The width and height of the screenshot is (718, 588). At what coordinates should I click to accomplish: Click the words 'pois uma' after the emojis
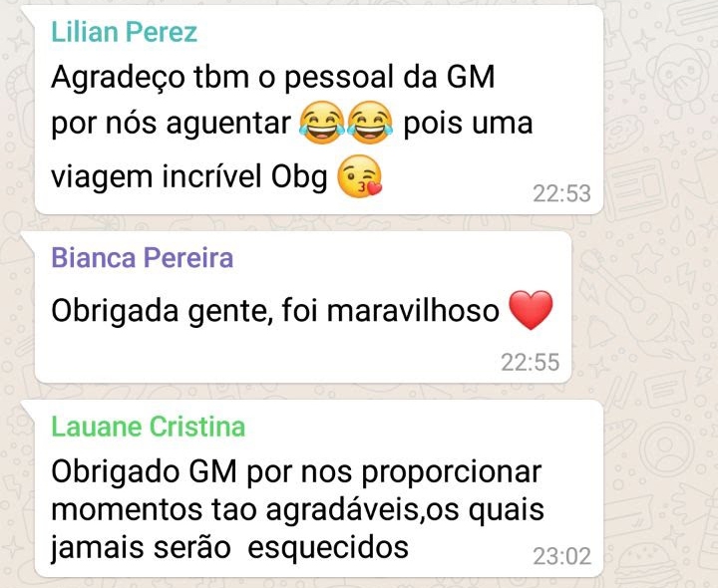pyautogui.click(x=468, y=124)
